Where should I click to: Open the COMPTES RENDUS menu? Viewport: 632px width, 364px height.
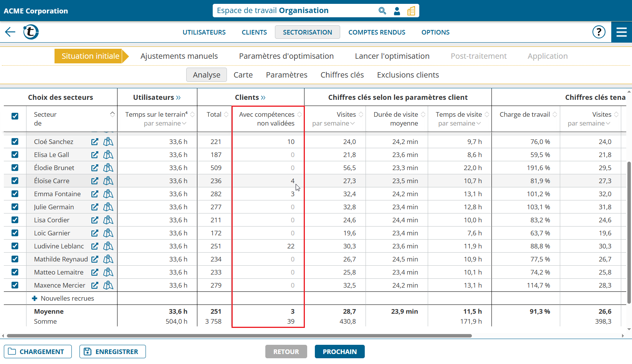click(377, 32)
